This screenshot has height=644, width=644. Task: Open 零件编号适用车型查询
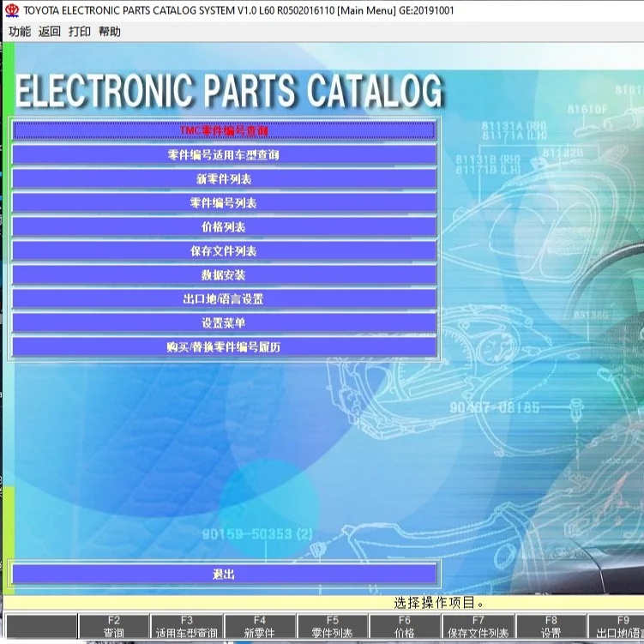pos(224,155)
